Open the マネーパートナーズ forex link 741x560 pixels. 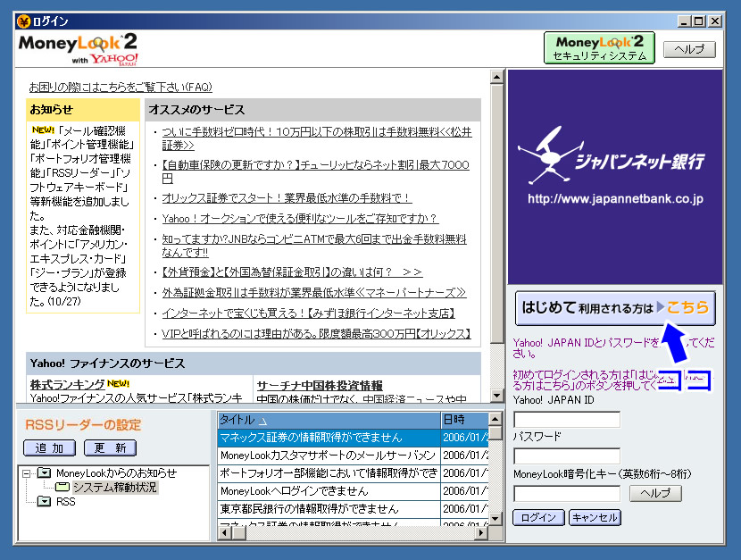coord(314,293)
